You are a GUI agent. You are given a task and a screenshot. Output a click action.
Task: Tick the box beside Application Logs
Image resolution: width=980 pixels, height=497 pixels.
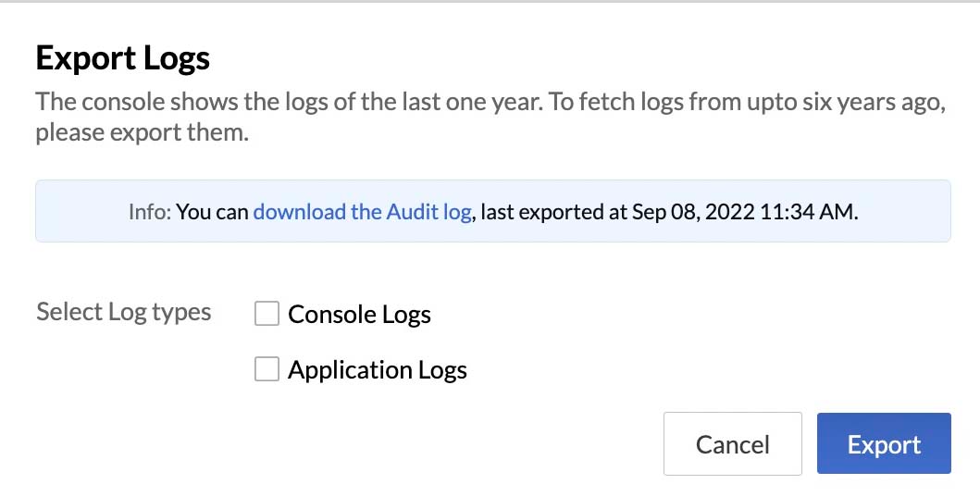(x=267, y=369)
